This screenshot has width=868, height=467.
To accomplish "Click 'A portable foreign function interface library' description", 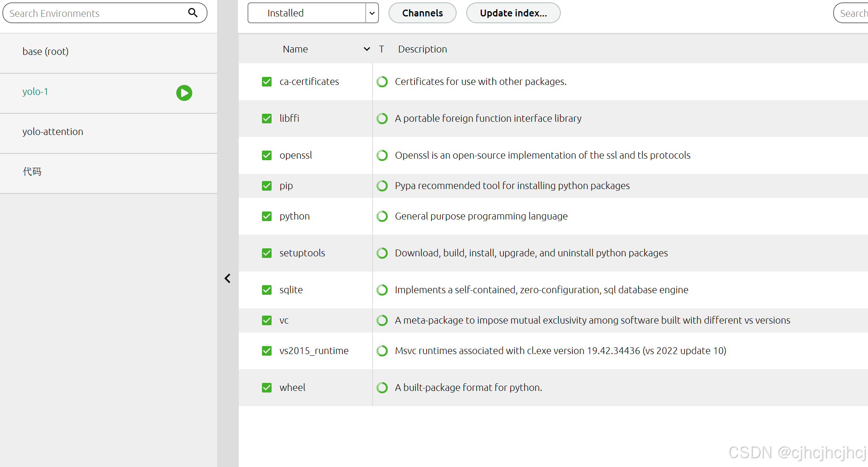I will pyautogui.click(x=488, y=119).
